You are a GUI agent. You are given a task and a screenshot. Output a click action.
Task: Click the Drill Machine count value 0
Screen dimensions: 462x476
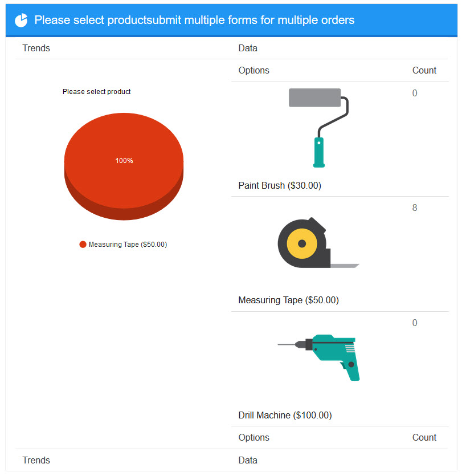point(415,323)
